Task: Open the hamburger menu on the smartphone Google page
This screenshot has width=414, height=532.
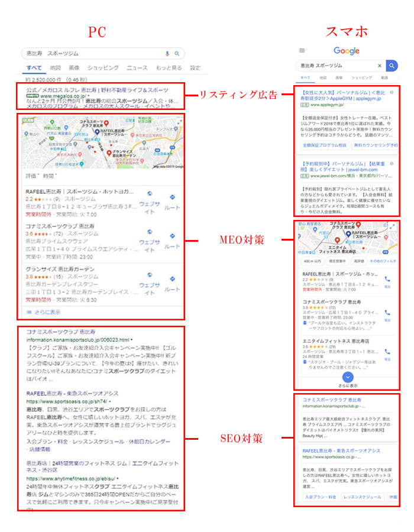Action: point(302,51)
